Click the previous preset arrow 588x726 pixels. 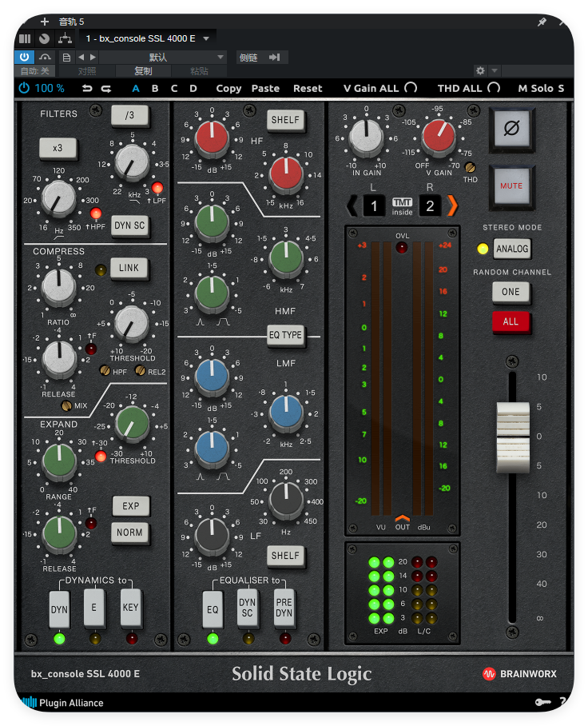(81, 57)
